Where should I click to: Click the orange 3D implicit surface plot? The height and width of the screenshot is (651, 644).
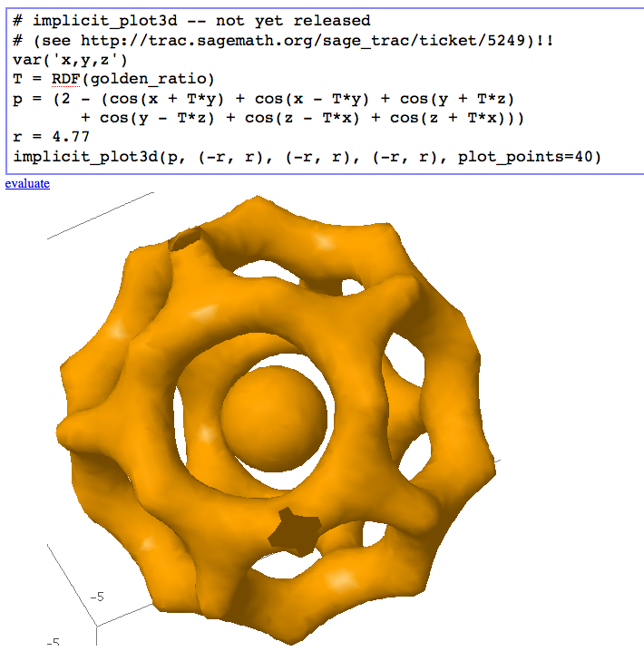(x=276, y=420)
